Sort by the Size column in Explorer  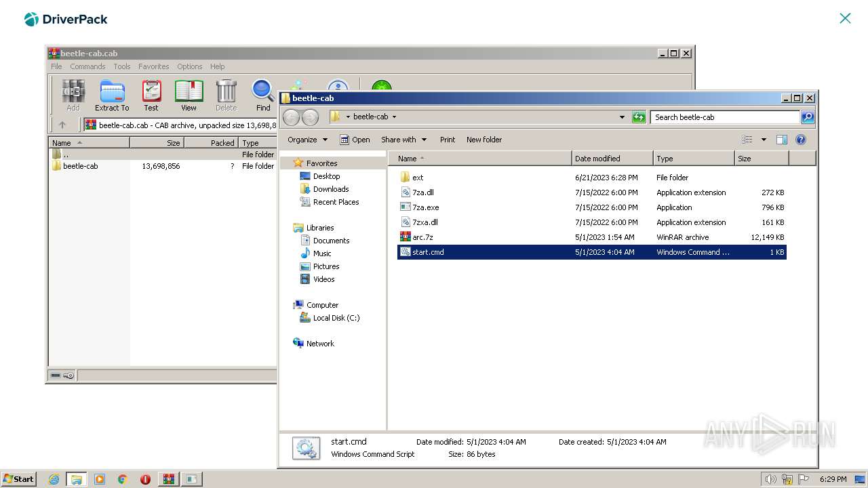tap(762, 159)
